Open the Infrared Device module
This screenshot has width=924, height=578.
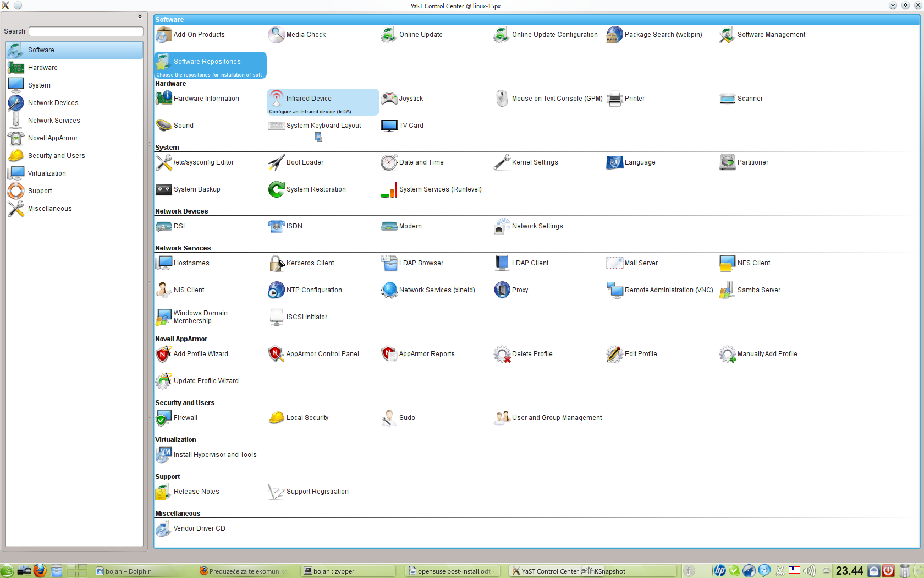[323, 102]
